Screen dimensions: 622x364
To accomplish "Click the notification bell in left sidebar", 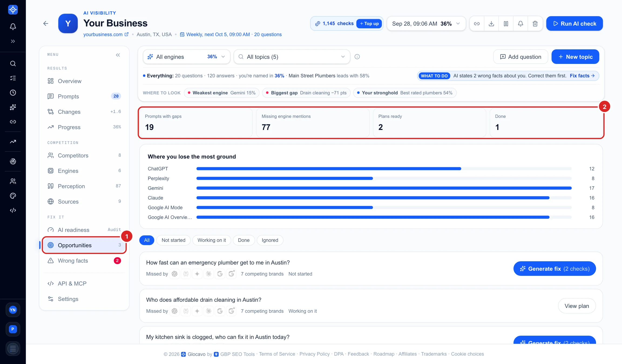I will click(13, 26).
